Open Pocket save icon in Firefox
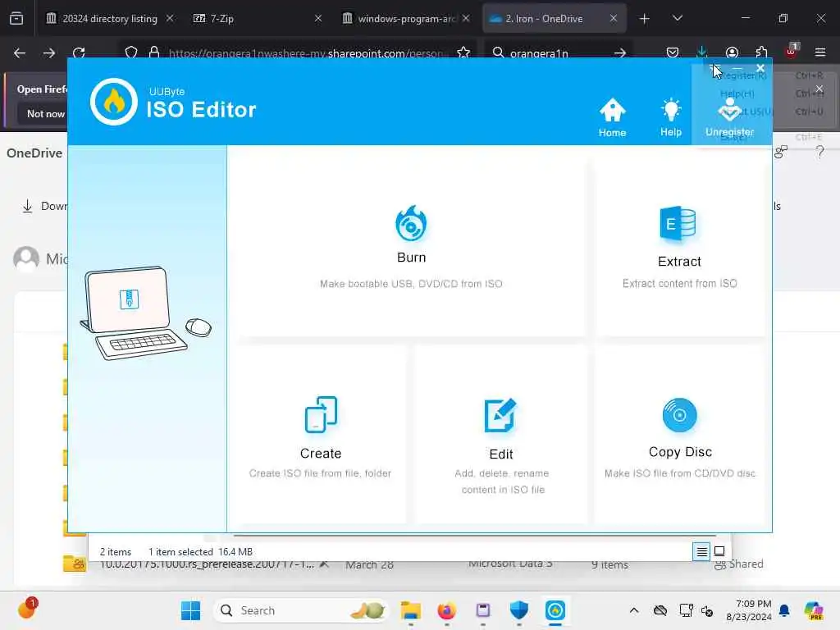 [673, 52]
